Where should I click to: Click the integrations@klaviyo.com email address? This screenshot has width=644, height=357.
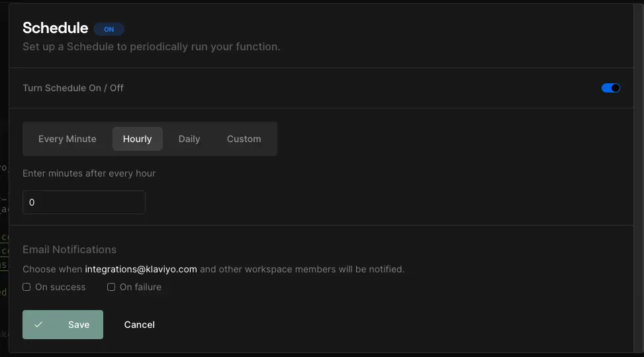141,269
